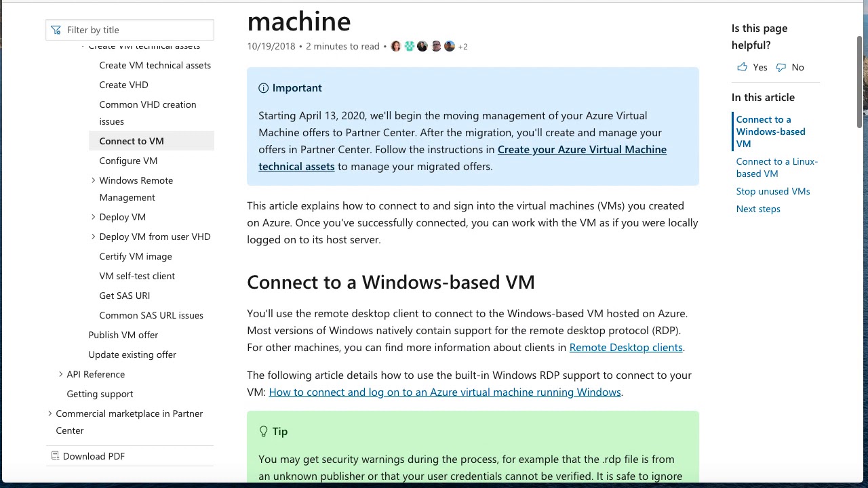Open the Update existing offer page
Viewport: 868px width, 488px height.
pos(132,354)
